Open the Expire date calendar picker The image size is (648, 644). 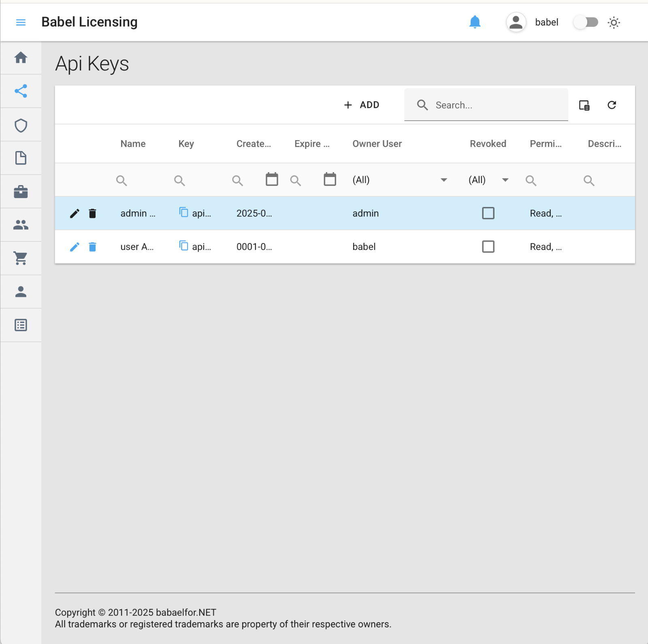(x=330, y=179)
